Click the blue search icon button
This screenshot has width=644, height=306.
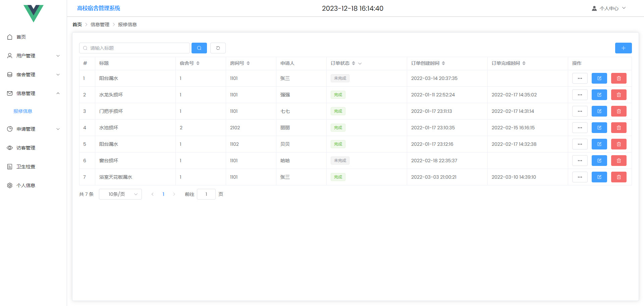coord(199,48)
